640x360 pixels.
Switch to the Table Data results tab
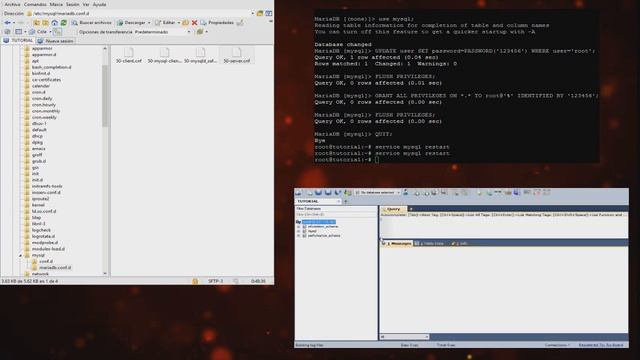click(x=430, y=244)
